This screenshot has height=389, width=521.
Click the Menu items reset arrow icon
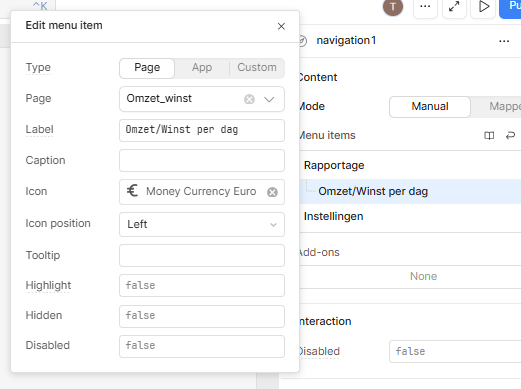pyautogui.click(x=510, y=135)
